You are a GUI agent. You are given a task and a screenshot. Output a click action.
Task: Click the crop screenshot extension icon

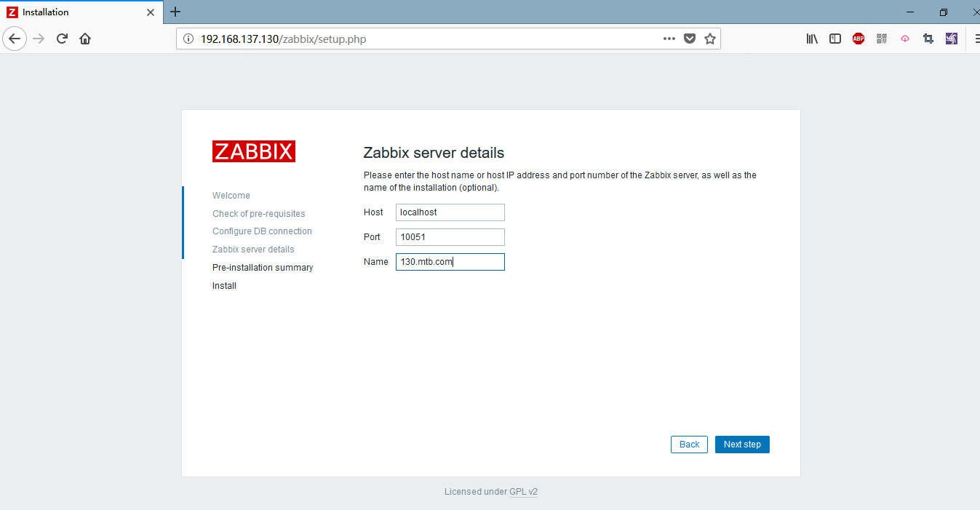pyautogui.click(x=928, y=39)
